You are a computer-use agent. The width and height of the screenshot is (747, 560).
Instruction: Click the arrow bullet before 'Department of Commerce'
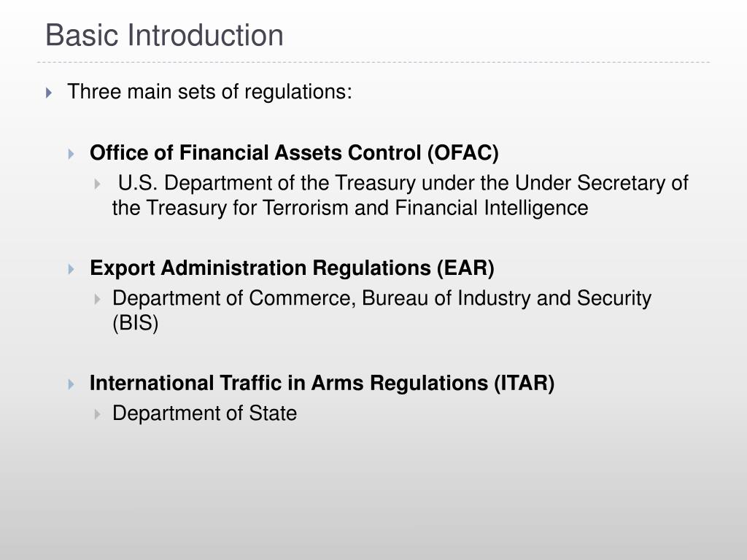pyautogui.click(x=98, y=299)
